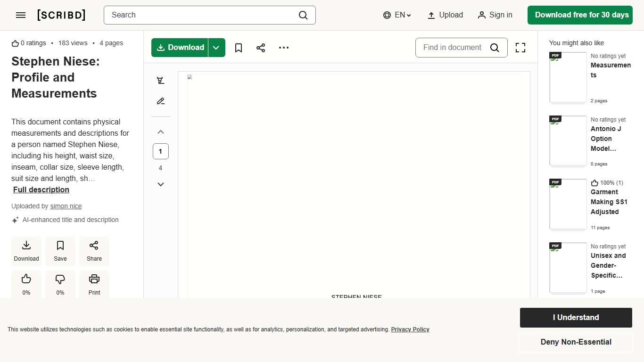Open the more options ellipsis menu
The image size is (644, 362).
coord(284,48)
